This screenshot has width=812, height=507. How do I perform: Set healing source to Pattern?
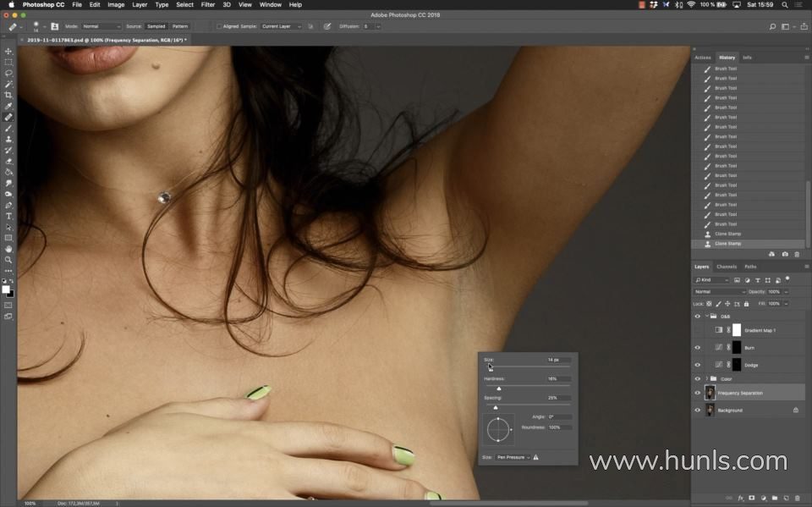(180, 26)
